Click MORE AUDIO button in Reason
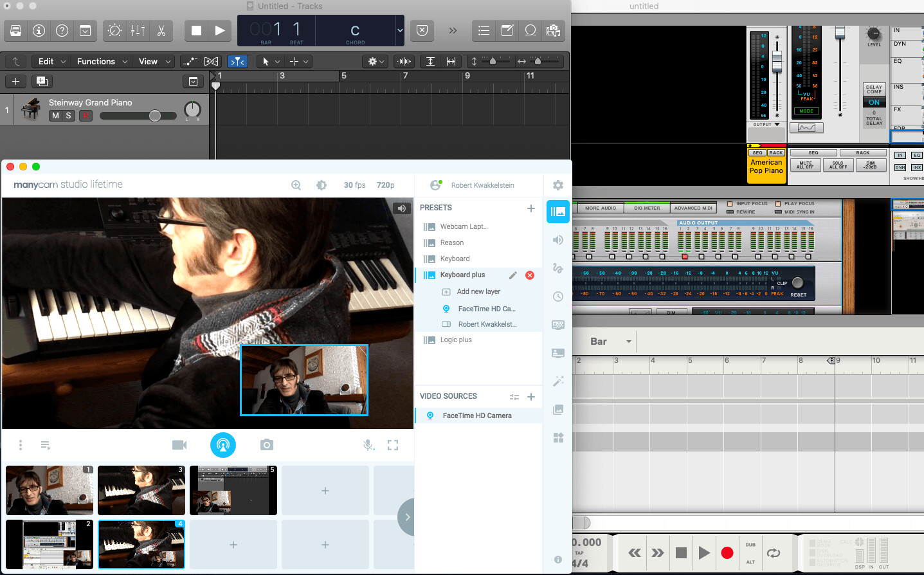This screenshot has width=924, height=575. pos(600,208)
